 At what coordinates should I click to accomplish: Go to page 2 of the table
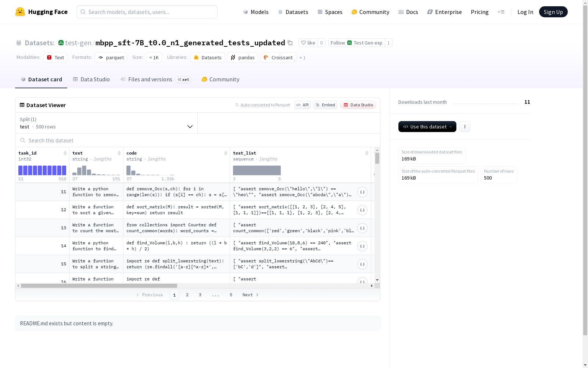[187, 295]
